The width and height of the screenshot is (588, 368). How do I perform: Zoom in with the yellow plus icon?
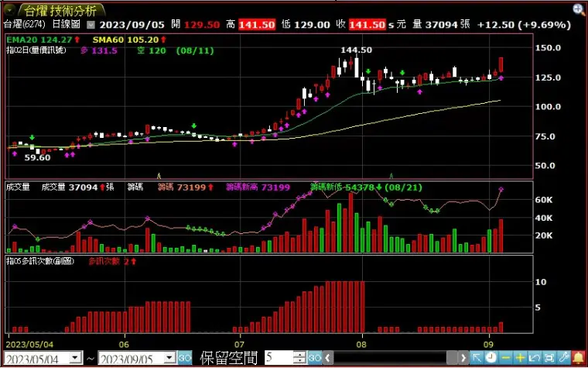tap(521, 358)
